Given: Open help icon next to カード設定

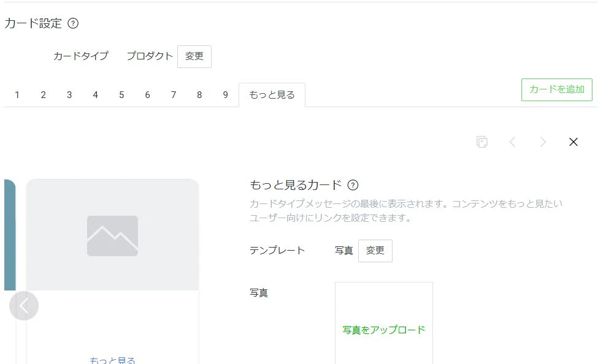Looking at the screenshot, I should 73,23.
